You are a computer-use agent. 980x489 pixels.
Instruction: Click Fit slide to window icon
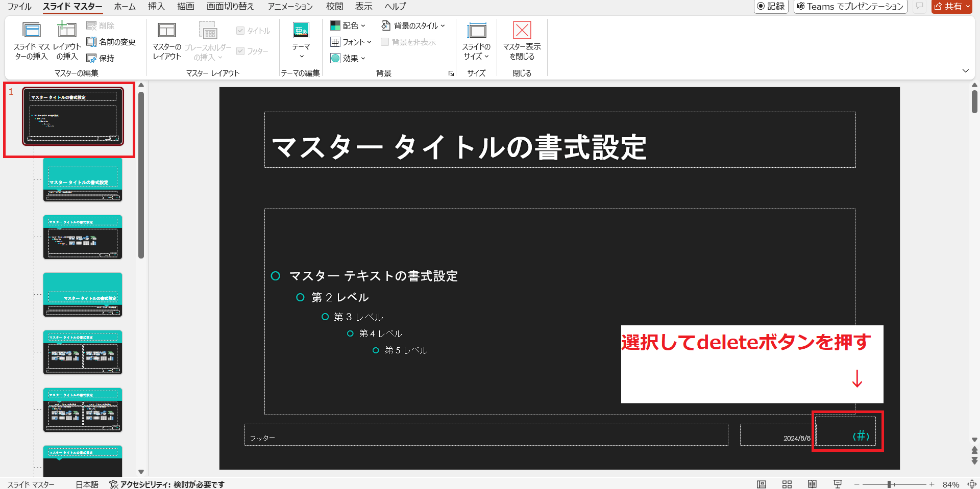[972, 484]
